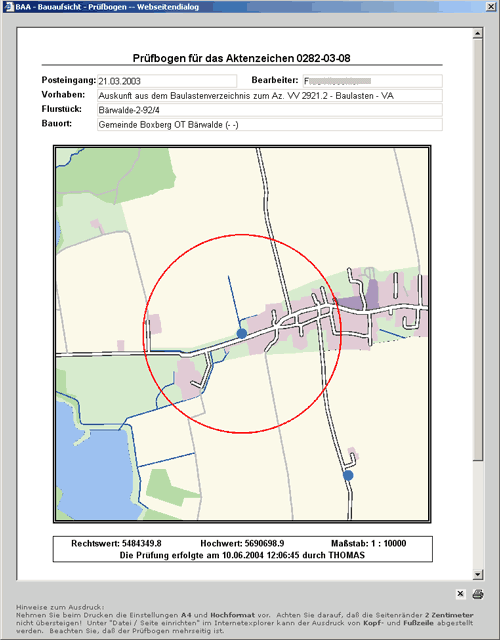This screenshot has width=500, height=640.
Task: Click the Maßstab: 1 : 10000 text
Action: (x=369, y=543)
